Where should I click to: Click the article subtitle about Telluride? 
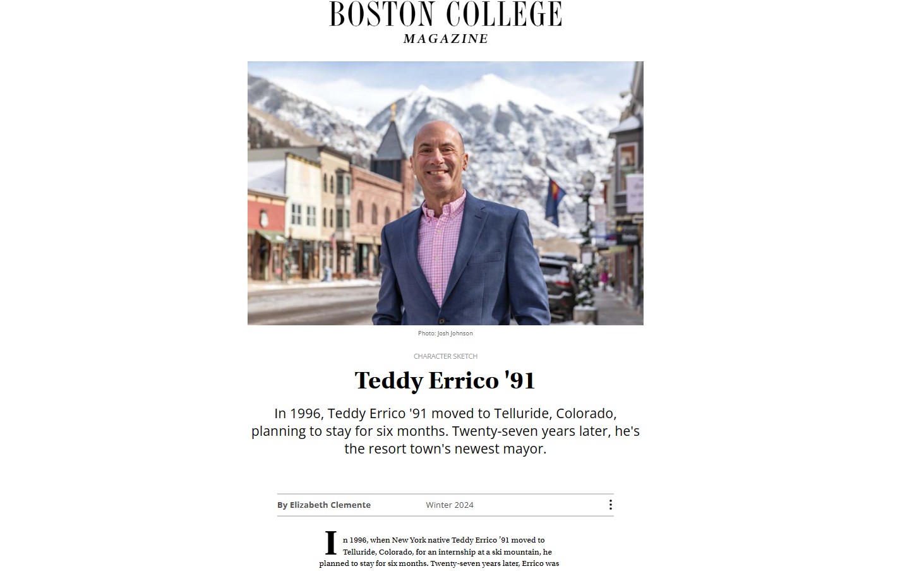pos(446,431)
